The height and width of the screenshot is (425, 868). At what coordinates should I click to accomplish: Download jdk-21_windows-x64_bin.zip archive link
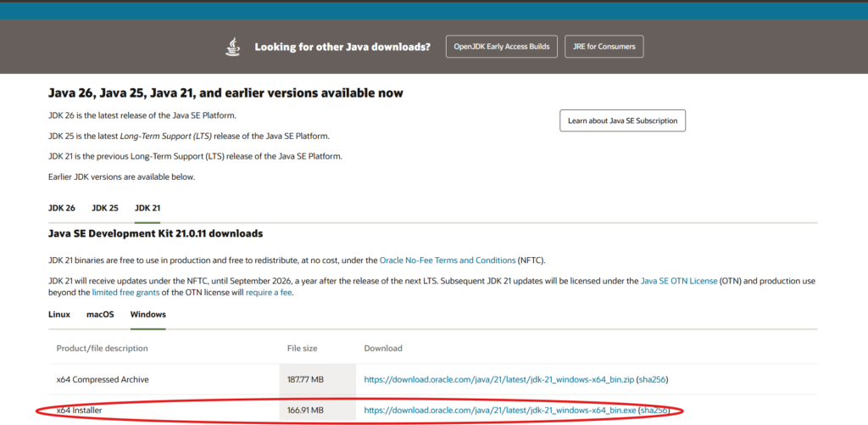click(498, 379)
